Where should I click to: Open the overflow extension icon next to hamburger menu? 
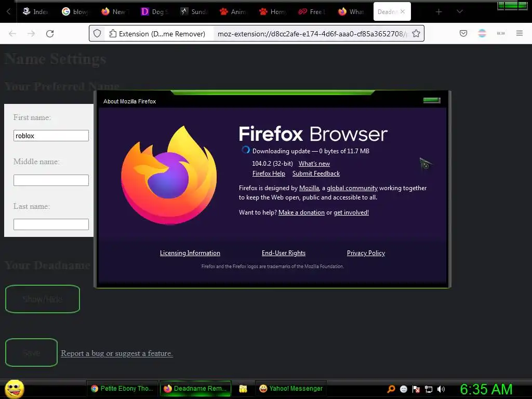[501, 33]
